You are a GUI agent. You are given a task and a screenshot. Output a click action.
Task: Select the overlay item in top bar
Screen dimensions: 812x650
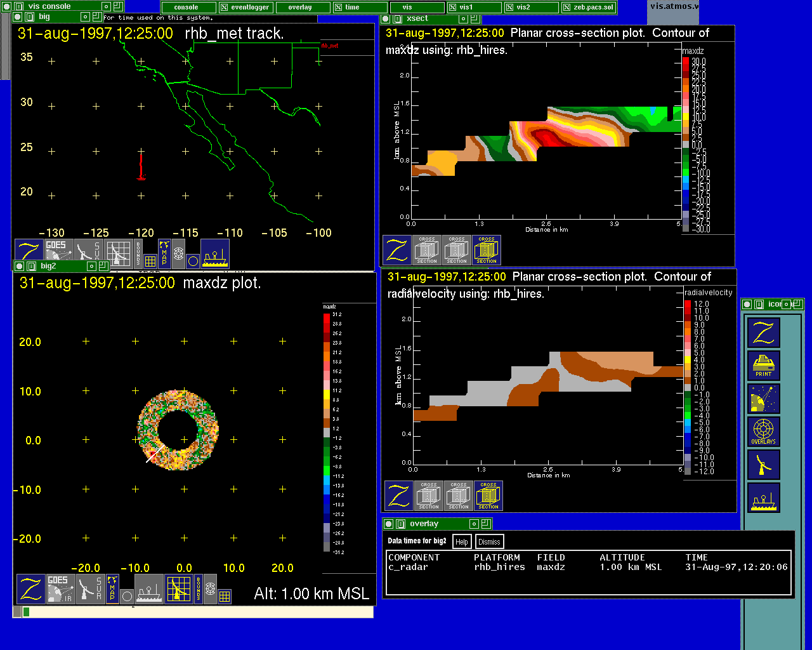click(299, 8)
